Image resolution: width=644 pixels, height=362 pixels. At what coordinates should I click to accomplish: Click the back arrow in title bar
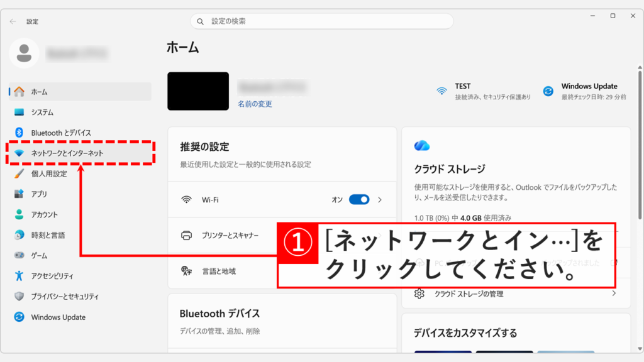[x=13, y=21]
